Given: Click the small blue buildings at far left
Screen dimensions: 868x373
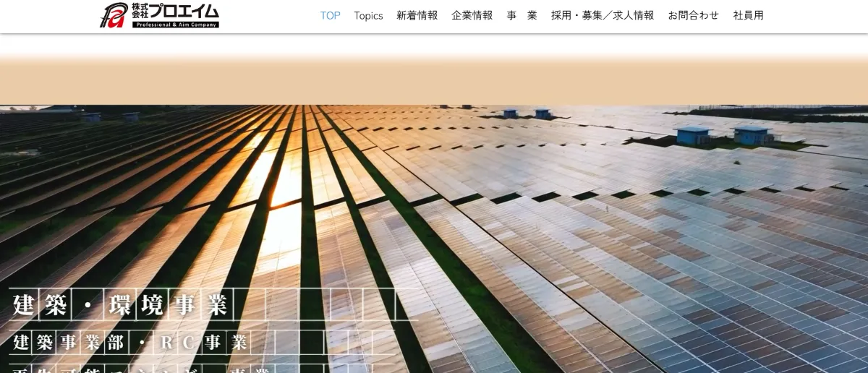Looking at the screenshot, I should point(109,116).
